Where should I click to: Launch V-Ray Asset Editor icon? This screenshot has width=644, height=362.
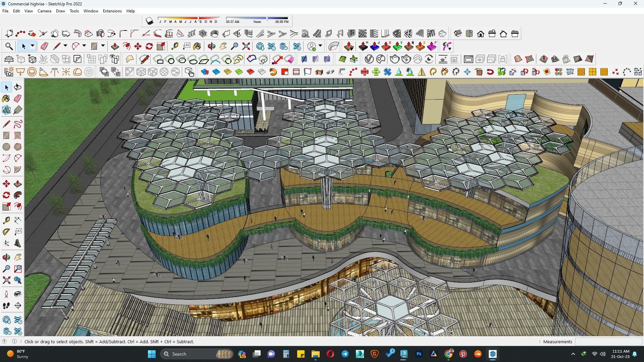[369, 59]
